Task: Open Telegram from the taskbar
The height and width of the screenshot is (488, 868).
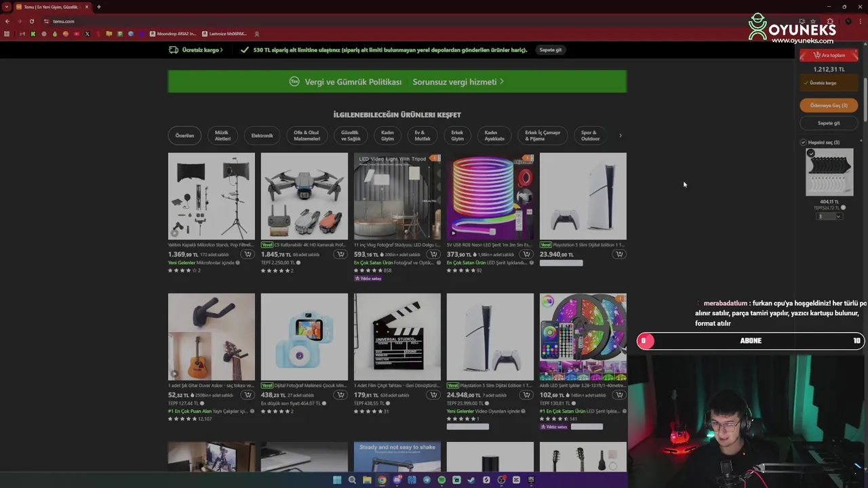Action: (427, 480)
